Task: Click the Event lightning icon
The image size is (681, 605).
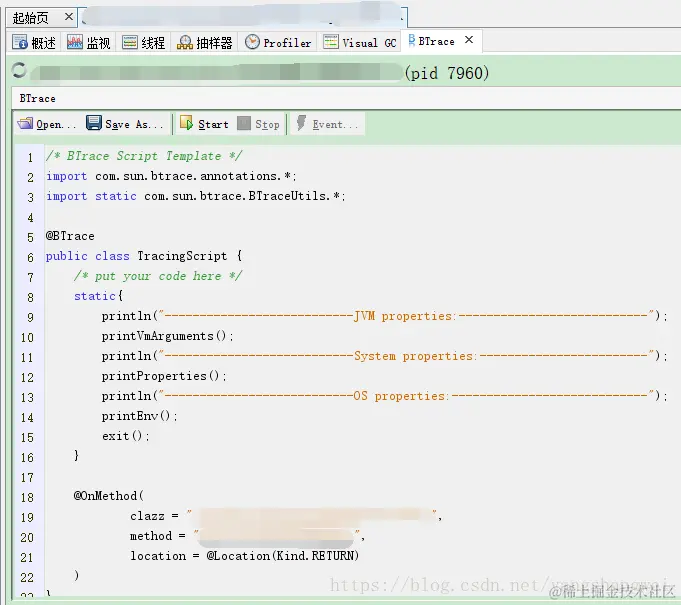Action: (301, 123)
